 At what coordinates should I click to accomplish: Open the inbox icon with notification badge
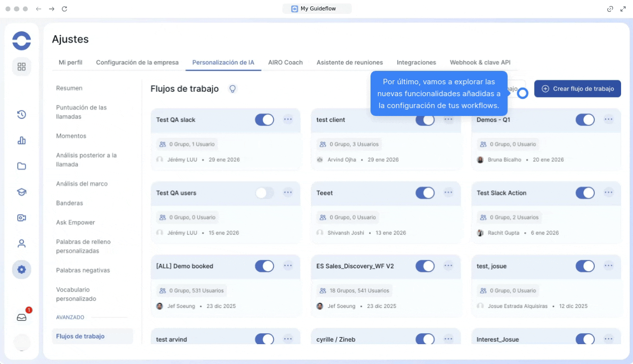click(x=21, y=318)
